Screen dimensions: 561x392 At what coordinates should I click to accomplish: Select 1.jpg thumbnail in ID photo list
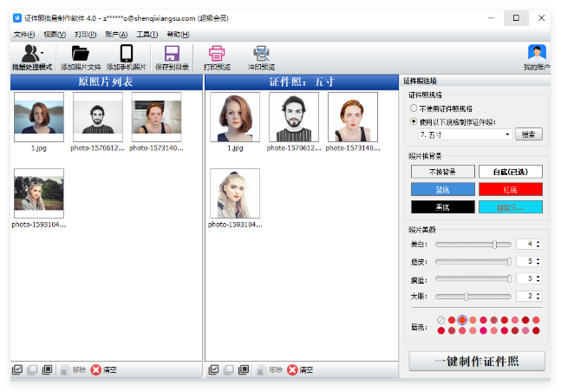point(235,117)
